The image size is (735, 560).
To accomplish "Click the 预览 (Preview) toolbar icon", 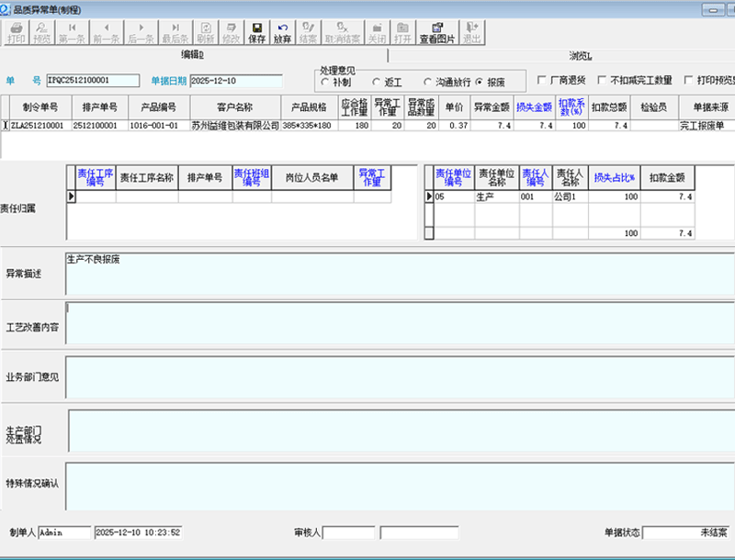I will pyautogui.click(x=42, y=33).
